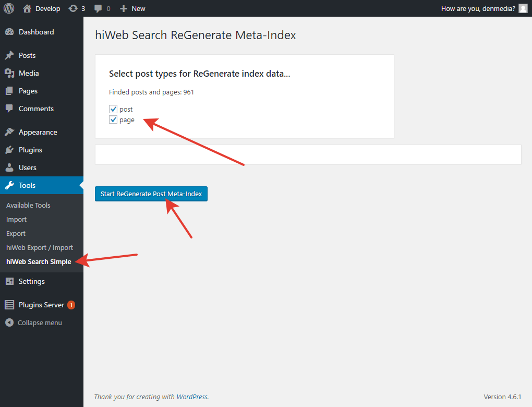
Task: Open Settings in the sidebar
Action: click(x=31, y=281)
